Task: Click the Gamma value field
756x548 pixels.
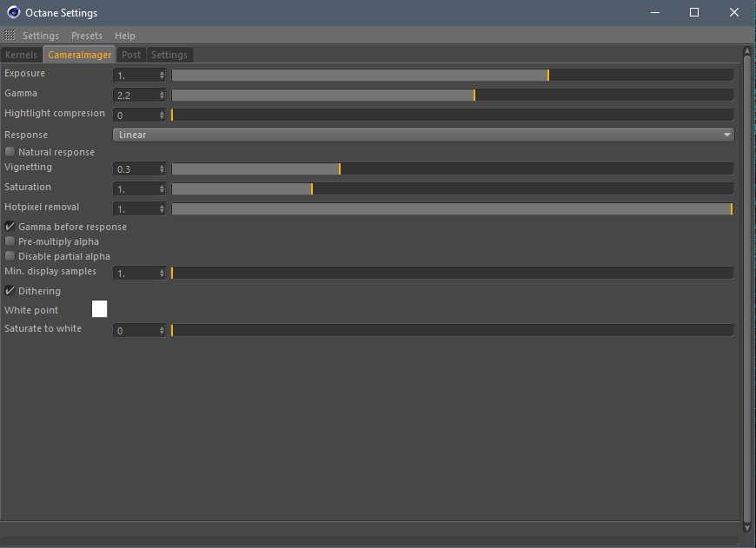Action: point(136,95)
